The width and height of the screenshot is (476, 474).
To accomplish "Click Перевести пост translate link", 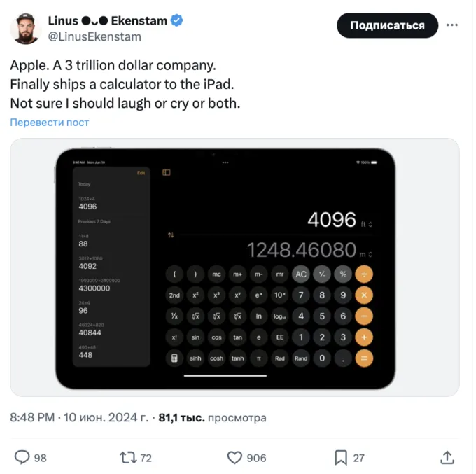I will pos(50,123).
